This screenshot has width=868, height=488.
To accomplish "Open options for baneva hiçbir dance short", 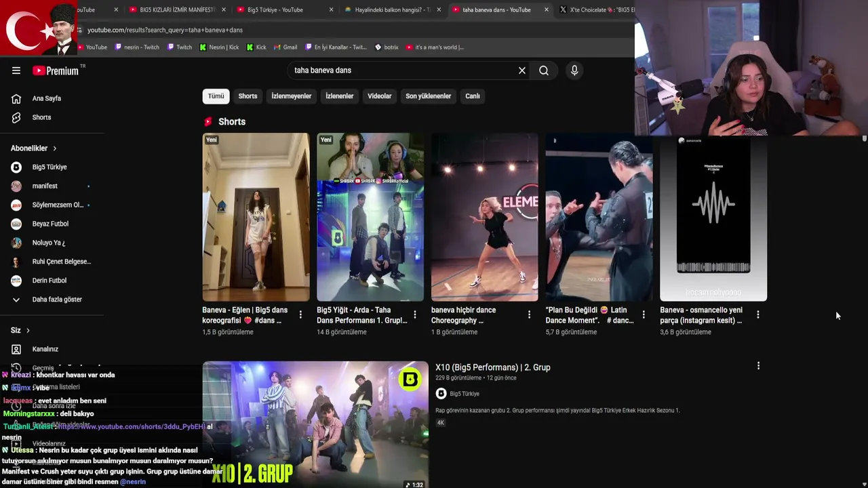I will pyautogui.click(x=530, y=314).
